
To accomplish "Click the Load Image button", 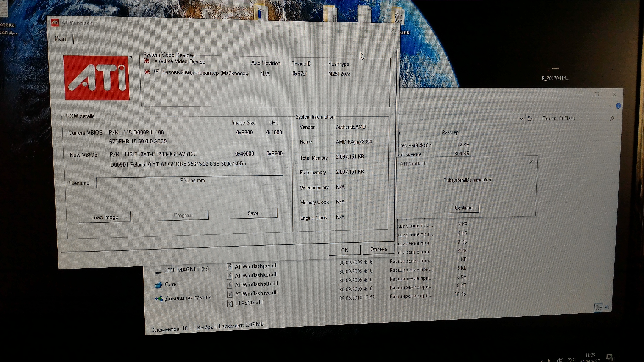I will point(105,217).
